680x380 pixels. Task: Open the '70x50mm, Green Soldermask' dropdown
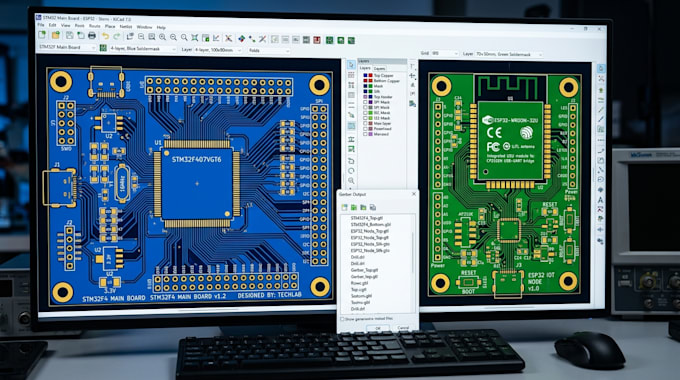point(508,54)
